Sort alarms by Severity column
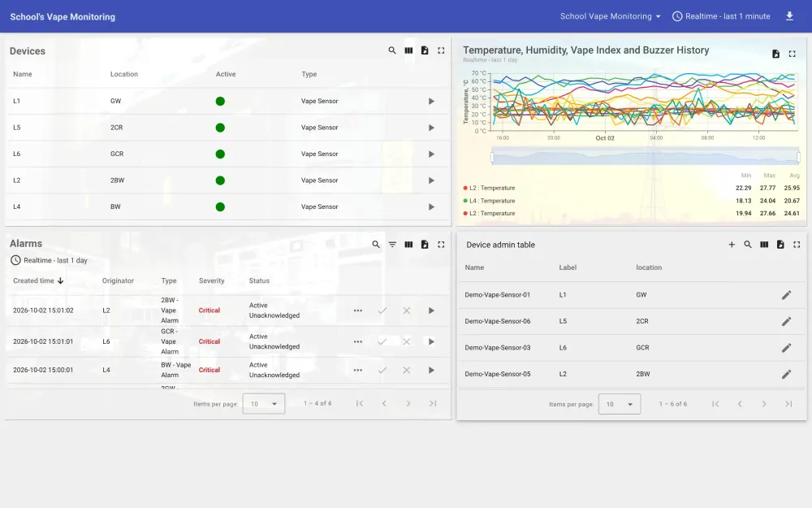The width and height of the screenshot is (812, 508). tap(211, 280)
